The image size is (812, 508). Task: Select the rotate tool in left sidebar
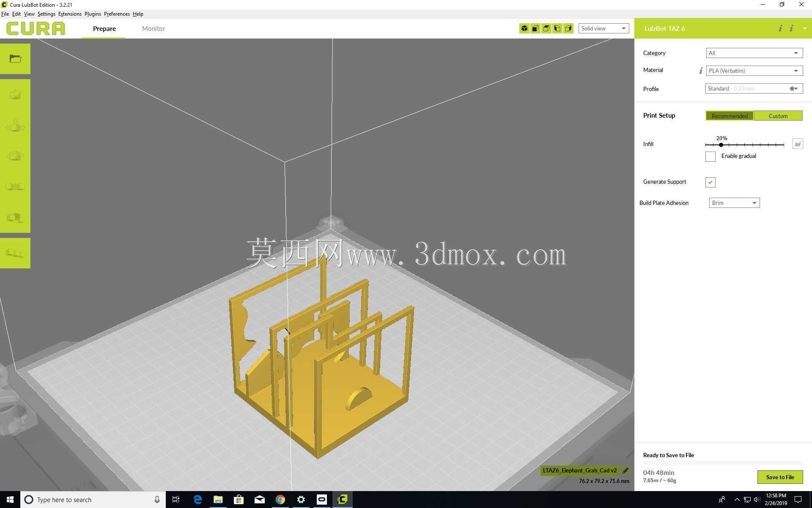click(x=15, y=156)
